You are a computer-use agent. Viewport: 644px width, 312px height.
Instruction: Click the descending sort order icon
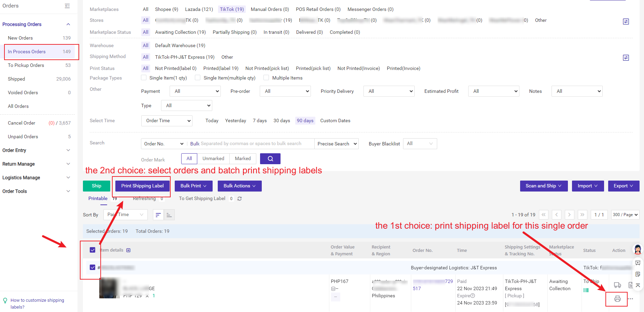click(158, 215)
